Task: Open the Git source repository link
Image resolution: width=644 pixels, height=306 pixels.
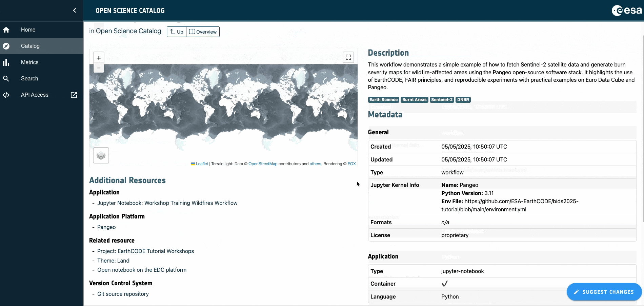Action: tap(123, 294)
